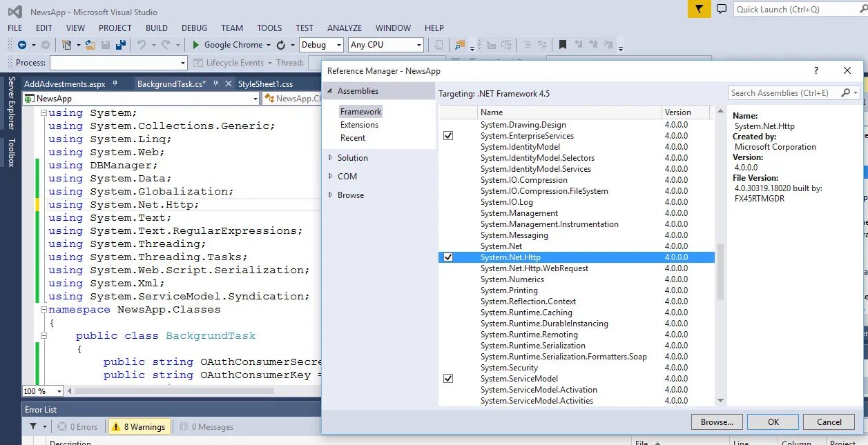Viewport: 868px width, 445px height.
Task: Pin the AddAdvestments.aspx tab
Action: pos(115,83)
